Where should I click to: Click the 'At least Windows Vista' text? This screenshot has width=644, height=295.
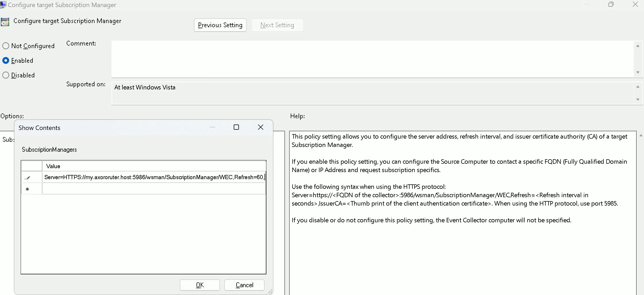pos(145,87)
